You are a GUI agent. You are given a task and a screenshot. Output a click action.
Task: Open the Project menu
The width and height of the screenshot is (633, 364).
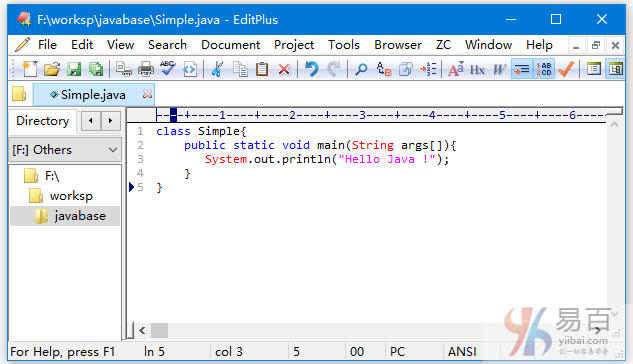294,45
